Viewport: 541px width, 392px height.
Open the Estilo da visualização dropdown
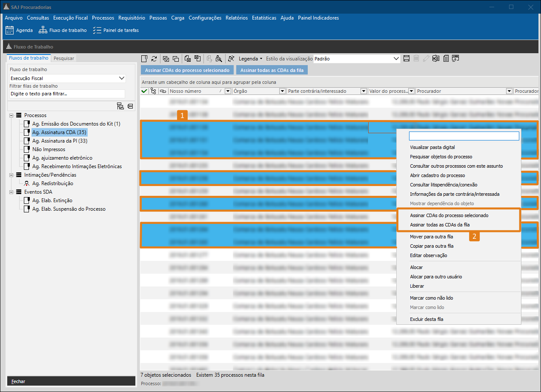396,59
